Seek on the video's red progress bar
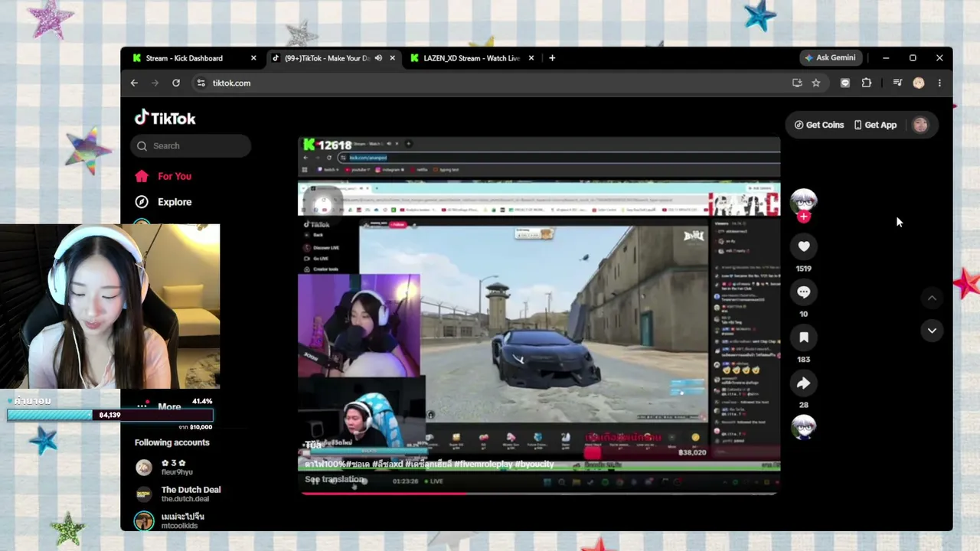The image size is (980, 551). 539,494
